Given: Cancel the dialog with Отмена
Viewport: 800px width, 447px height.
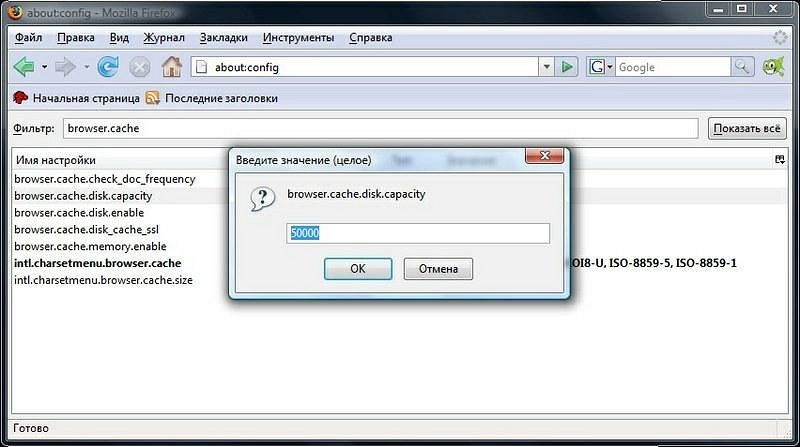Looking at the screenshot, I should point(438,269).
